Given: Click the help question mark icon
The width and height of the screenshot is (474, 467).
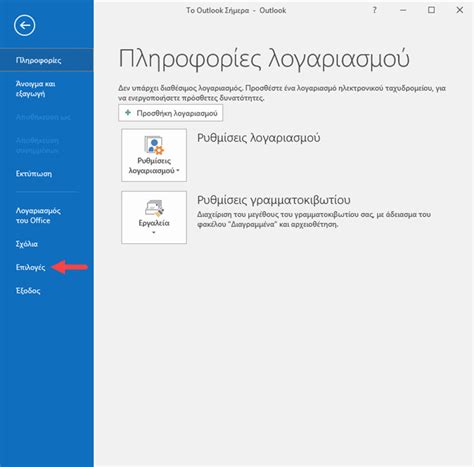Looking at the screenshot, I should pyautogui.click(x=375, y=10).
